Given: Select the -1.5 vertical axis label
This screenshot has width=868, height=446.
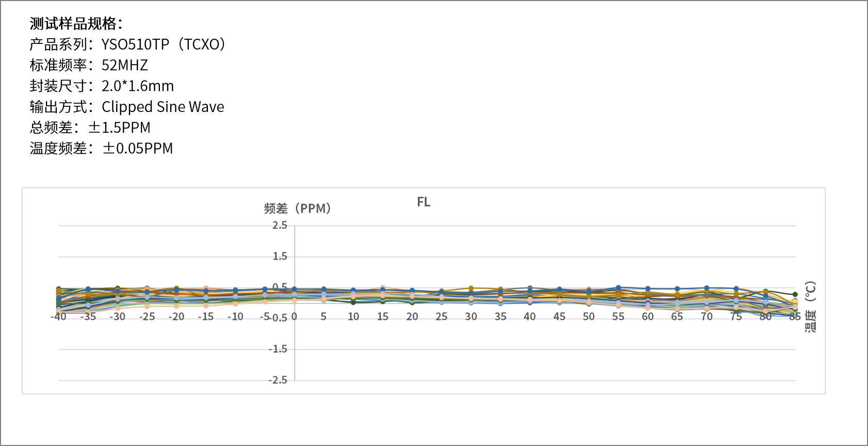Looking at the screenshot, I should [x=278, y=349].
